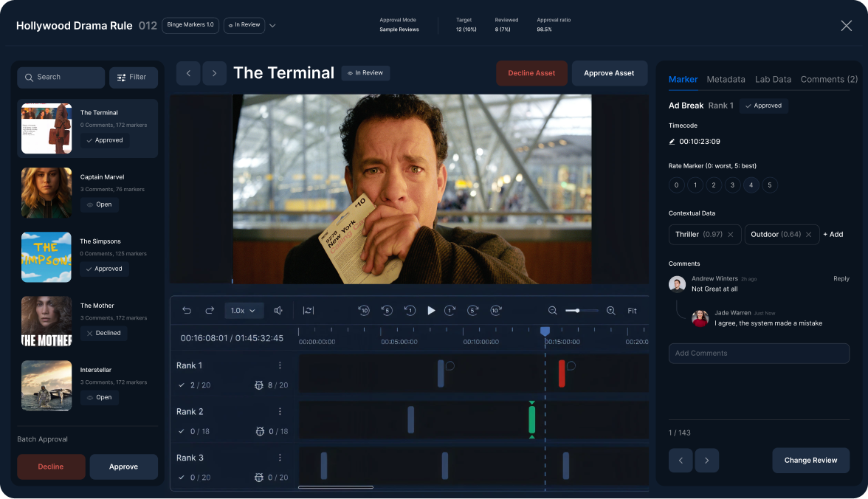This screenshot has height=499, width=868.
Task: Switch to the Marker tab
Action: [x=683, y=80]
